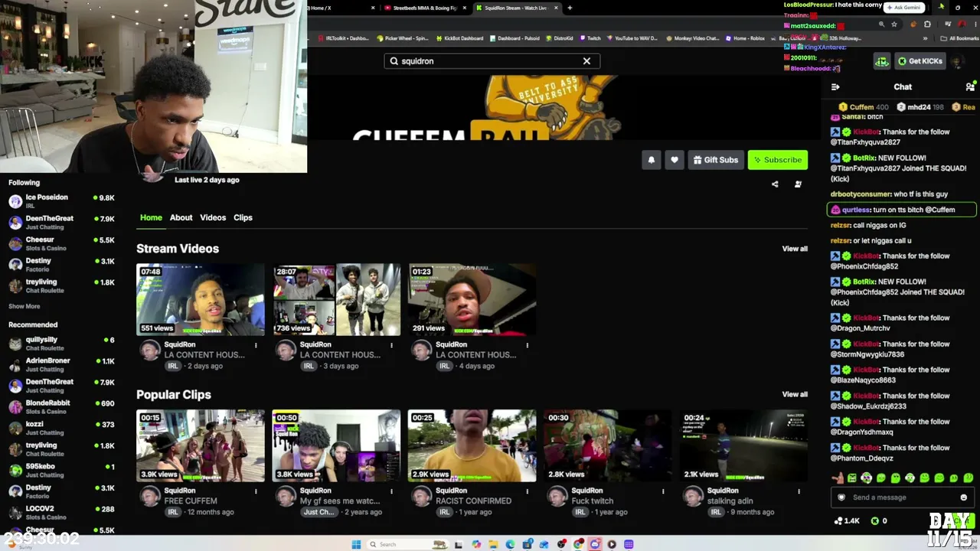Open KICKs balance icon showing 0
Screen dimensions: 980x551
(x=875, y=521)
